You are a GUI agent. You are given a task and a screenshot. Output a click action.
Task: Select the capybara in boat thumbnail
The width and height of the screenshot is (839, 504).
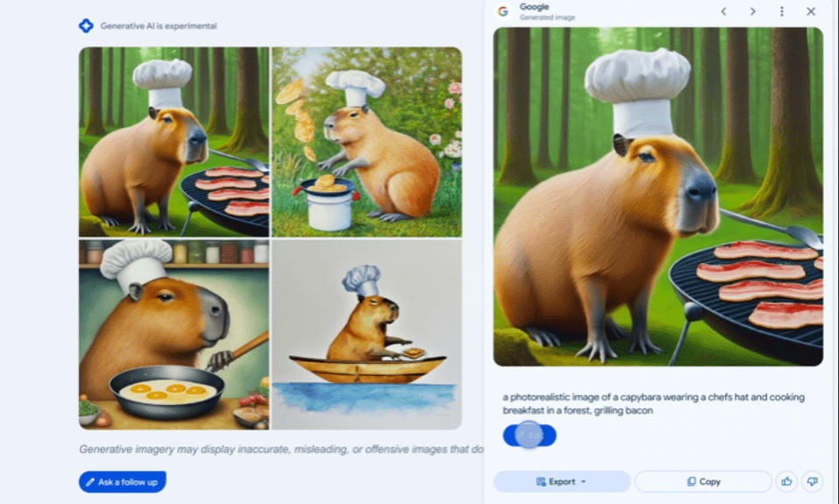pos(366,335)
